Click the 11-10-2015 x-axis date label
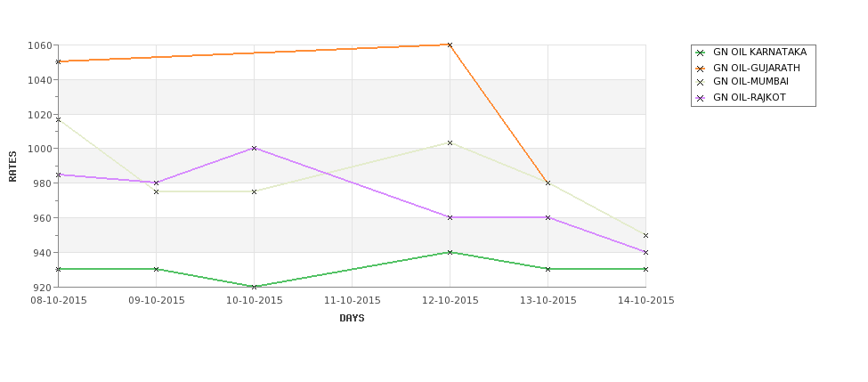Viewport: 868px width, 382px height. pos(352,301)
